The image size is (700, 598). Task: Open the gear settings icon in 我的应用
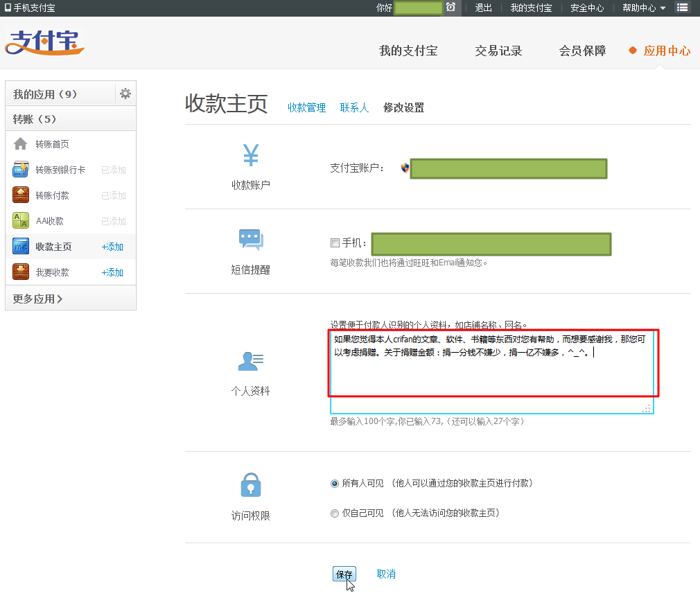(x=125, y=94)
